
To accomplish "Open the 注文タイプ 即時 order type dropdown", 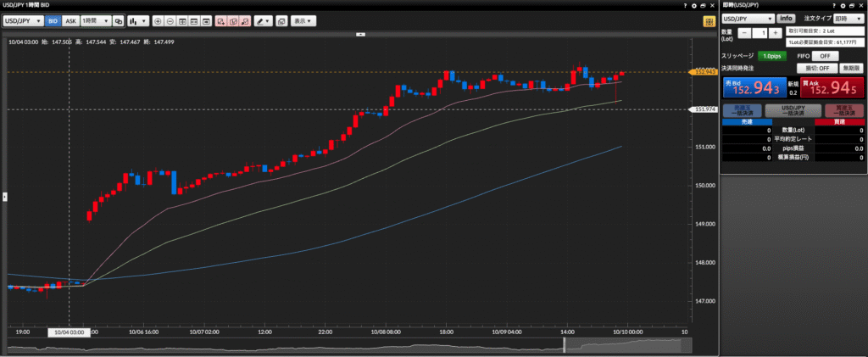I will coord(849,18).
